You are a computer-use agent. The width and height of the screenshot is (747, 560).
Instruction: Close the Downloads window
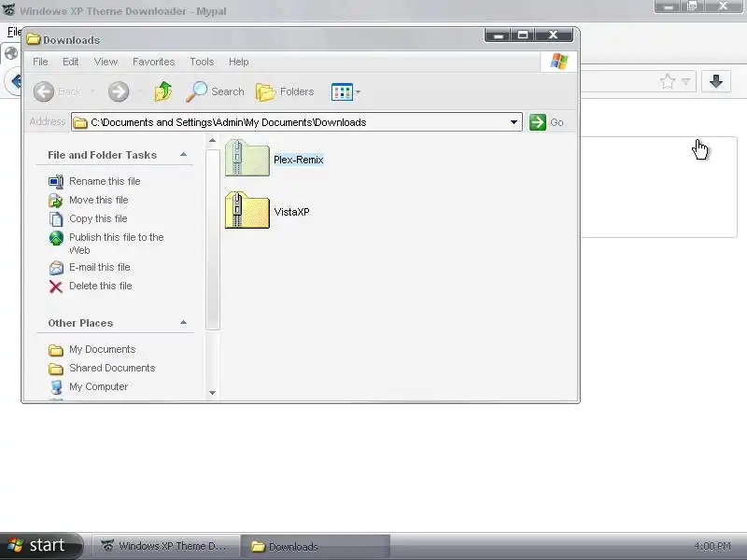click(x=554, y=35)
